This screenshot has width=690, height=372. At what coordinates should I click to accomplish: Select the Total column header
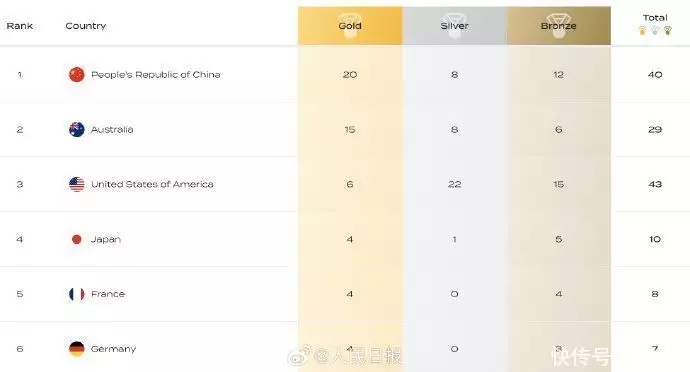pyautogui.click(x=655, y=18)
